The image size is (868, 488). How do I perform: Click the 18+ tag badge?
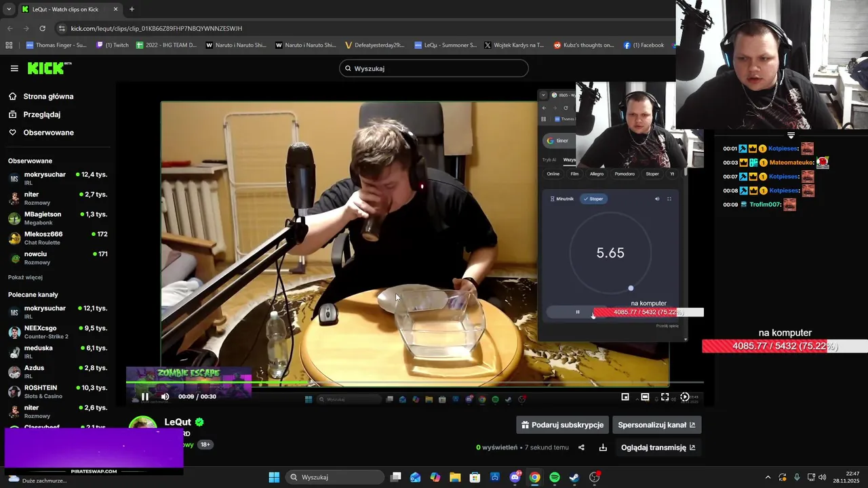click(205, 445)
